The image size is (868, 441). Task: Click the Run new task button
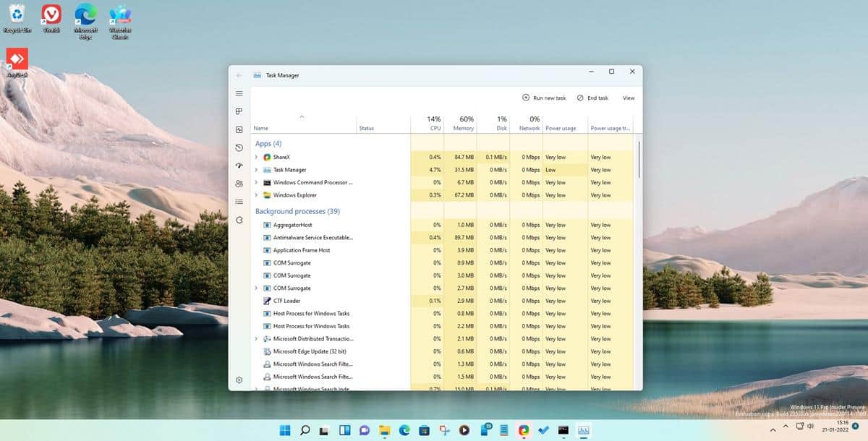pyautogui.click(x=544, y=98)
